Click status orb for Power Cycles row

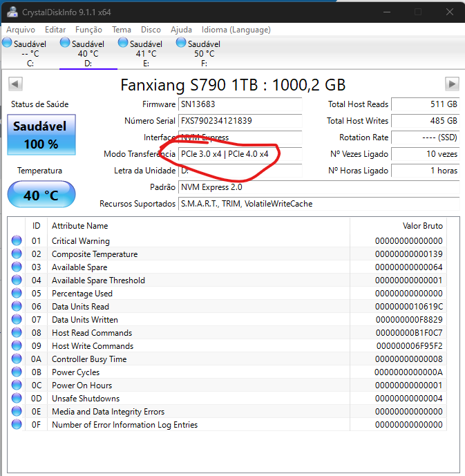17,372
